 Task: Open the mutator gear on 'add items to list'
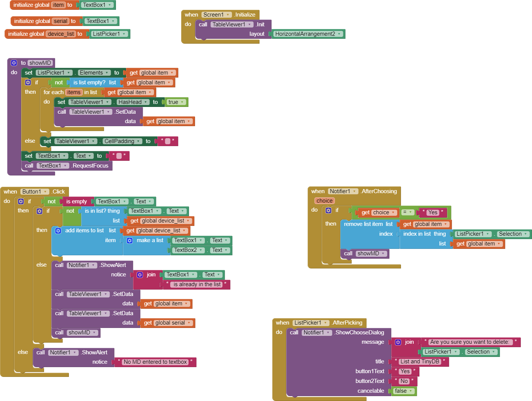pos(58,230)
